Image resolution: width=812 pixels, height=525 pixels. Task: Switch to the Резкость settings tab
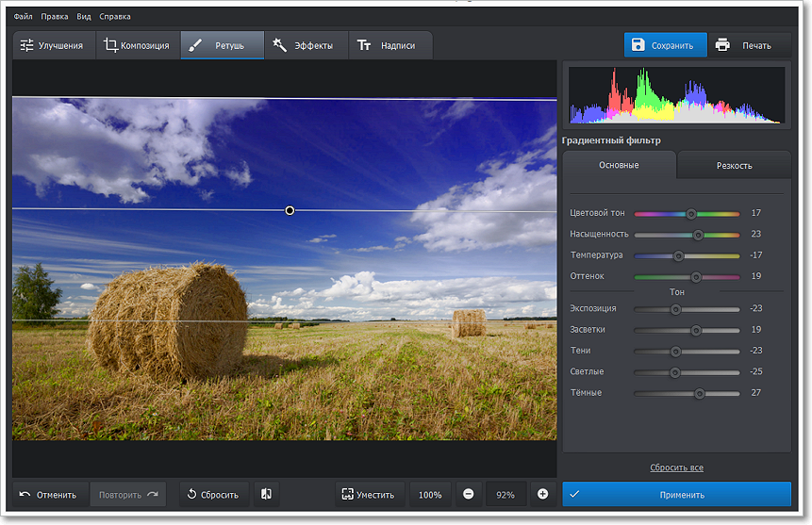734,165
